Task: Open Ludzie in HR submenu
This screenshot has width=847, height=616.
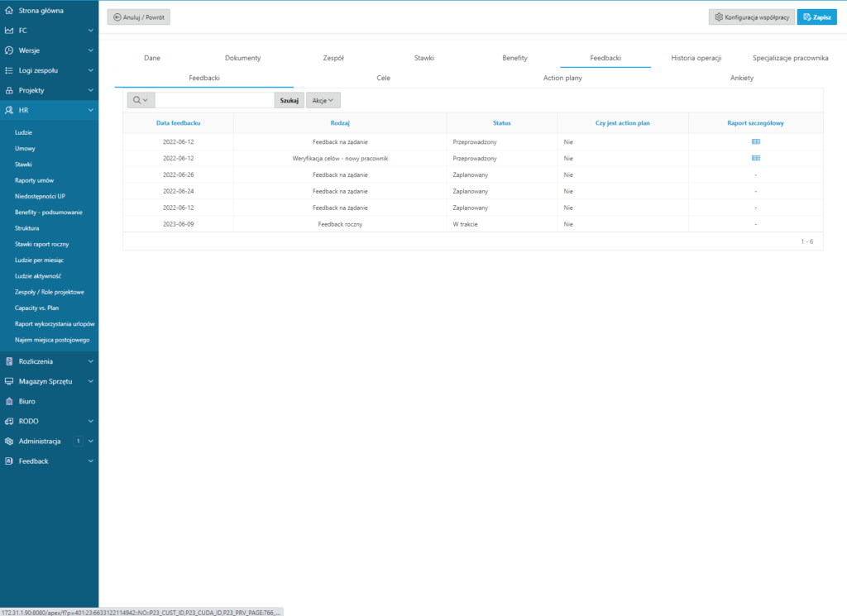Action: tap(23, 132)
